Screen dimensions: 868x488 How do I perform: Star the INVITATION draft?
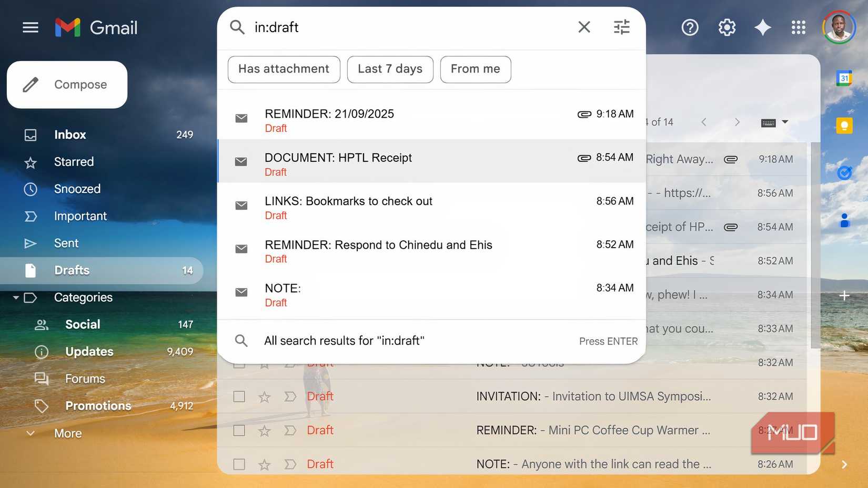(x=264, y=396)
